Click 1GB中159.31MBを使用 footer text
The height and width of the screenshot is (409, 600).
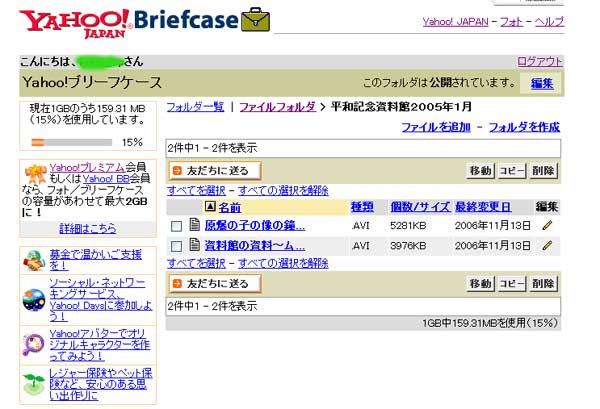[x=490, y=323]
